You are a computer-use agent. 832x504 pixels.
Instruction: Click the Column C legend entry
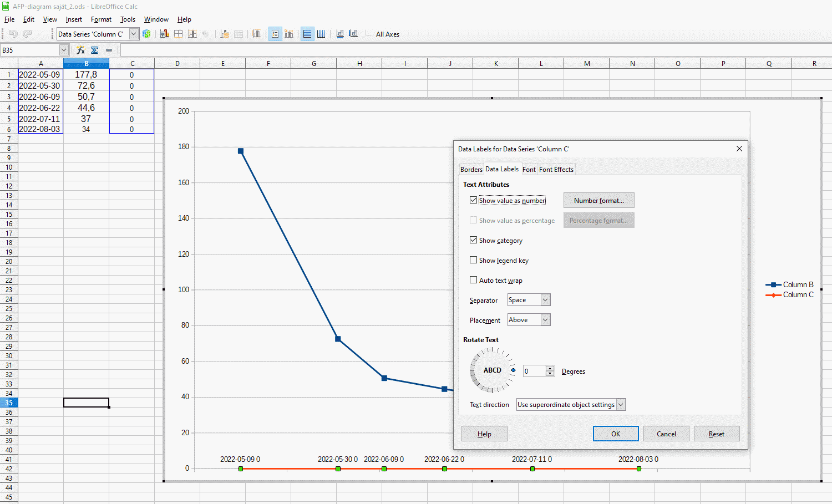790,294
